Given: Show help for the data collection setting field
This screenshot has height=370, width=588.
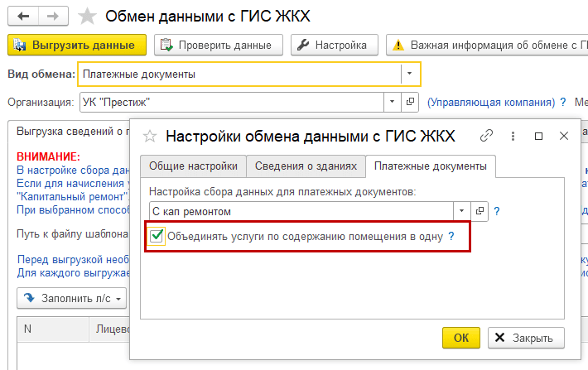Looking at the screenshot, I should pyautogui.click(x=497, y=211).
